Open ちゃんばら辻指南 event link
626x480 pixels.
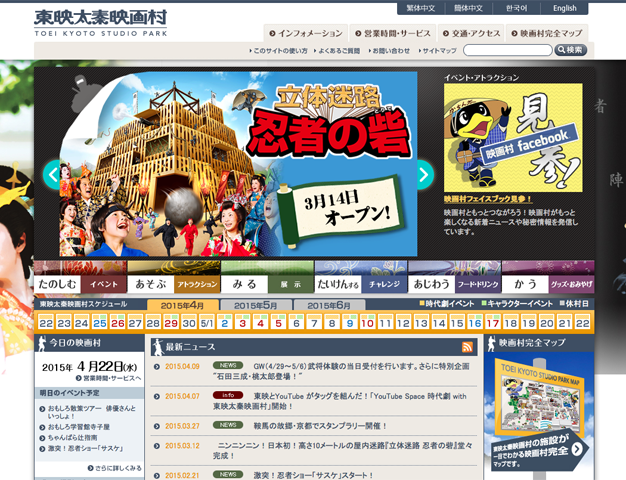68,438
